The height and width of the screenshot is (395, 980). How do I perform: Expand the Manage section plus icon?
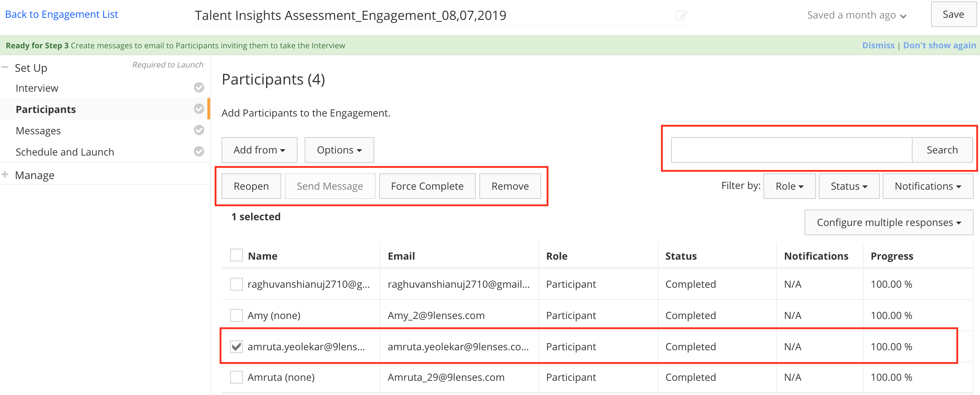pyautogui.click(x=5, y=175)
